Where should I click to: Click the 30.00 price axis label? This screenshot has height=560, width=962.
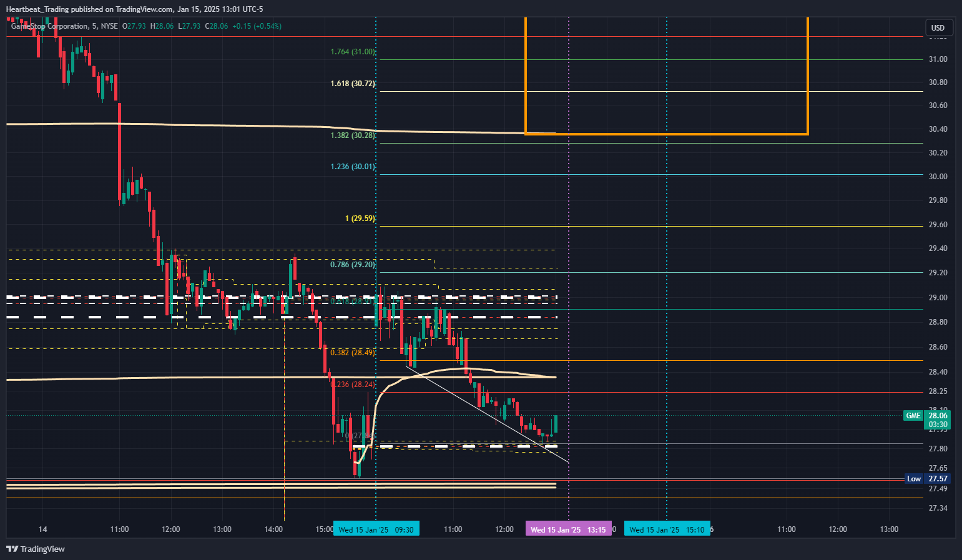938,177
